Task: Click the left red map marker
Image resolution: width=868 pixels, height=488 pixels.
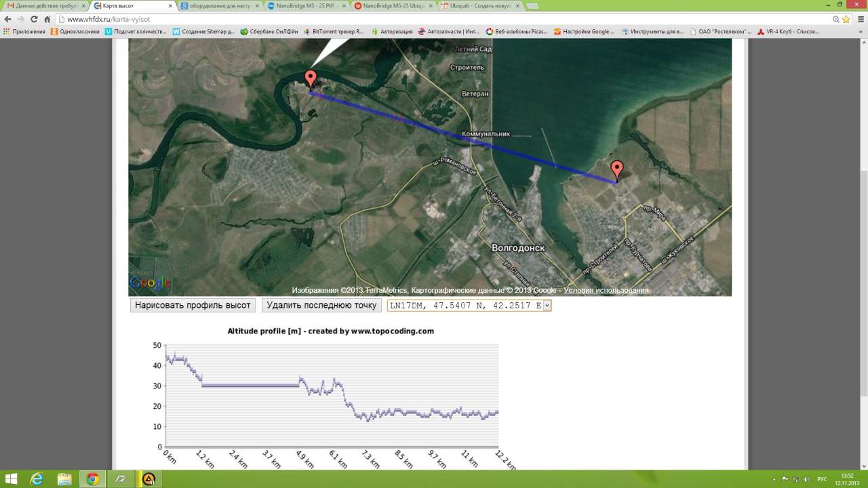Action: [x=311, y=80]
